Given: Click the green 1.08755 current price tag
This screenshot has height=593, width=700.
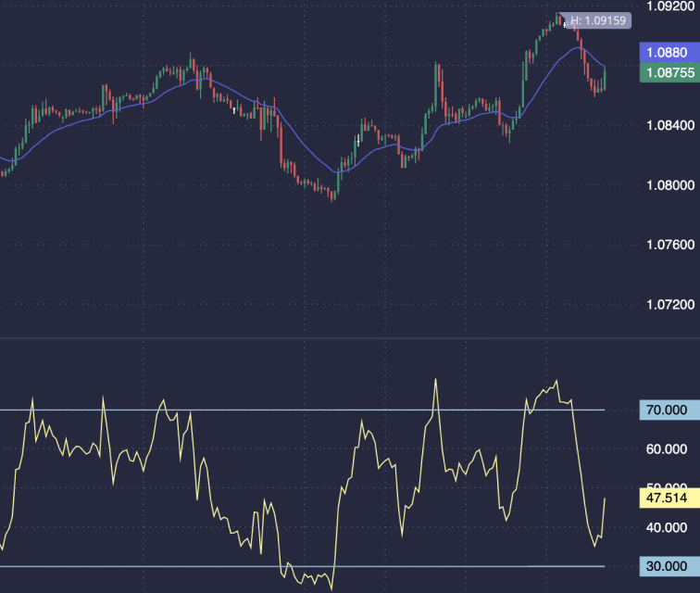Looking at the screenshot, I should (x=669, y=72).
